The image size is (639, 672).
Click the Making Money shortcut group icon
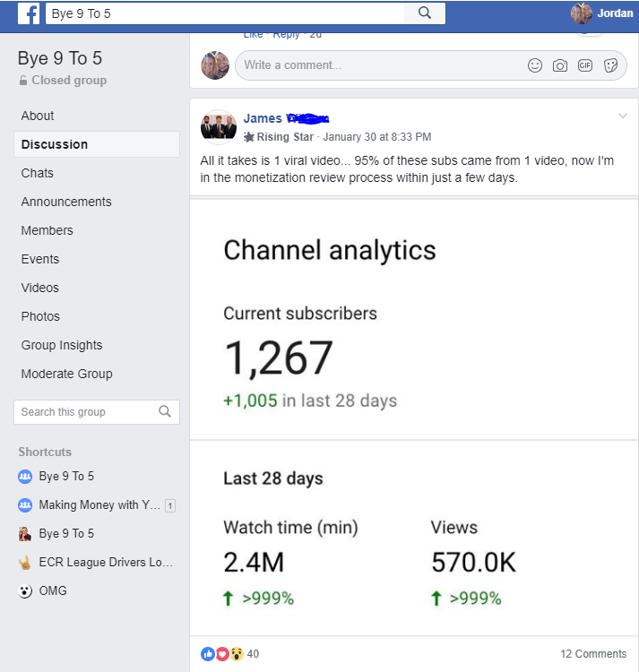click(25, 504)
